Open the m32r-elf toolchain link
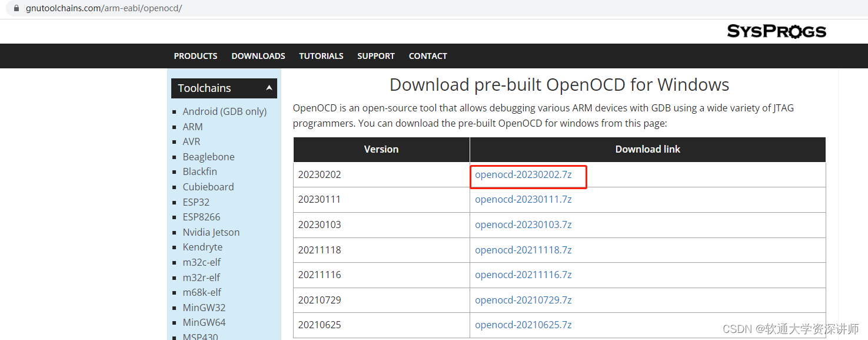 [x=201, y=278]
